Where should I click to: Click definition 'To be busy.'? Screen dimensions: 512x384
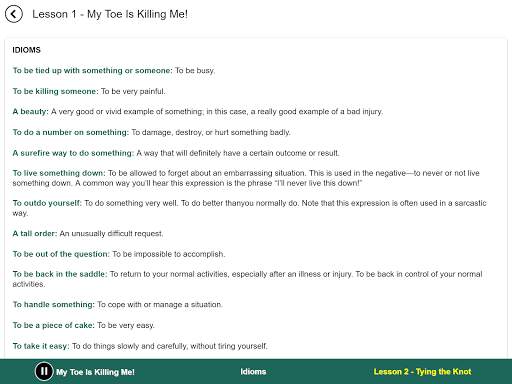[x=195, y=71]
